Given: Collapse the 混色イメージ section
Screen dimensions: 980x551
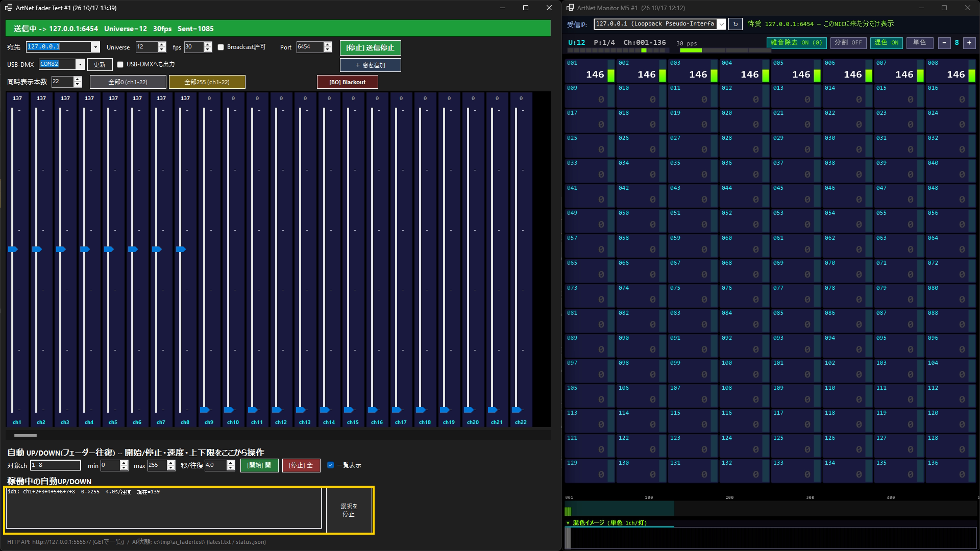Looking at the screenshot, I should (x=568, y=523).
